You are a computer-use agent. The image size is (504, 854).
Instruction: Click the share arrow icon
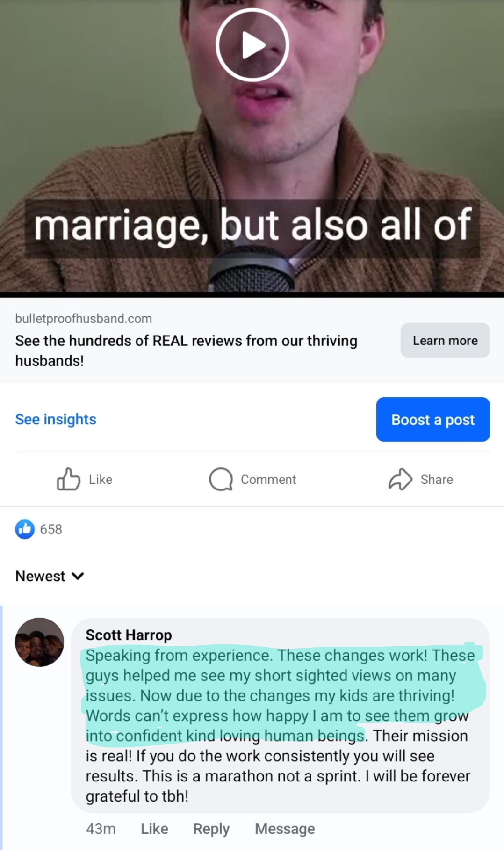pyautogui.click(x=400, y=479)
